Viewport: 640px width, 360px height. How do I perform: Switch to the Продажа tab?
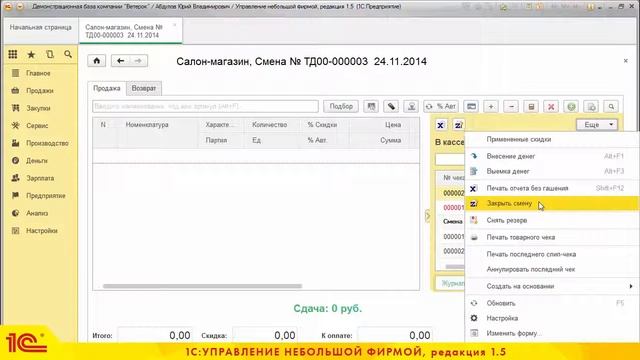(x=107, y=88)
